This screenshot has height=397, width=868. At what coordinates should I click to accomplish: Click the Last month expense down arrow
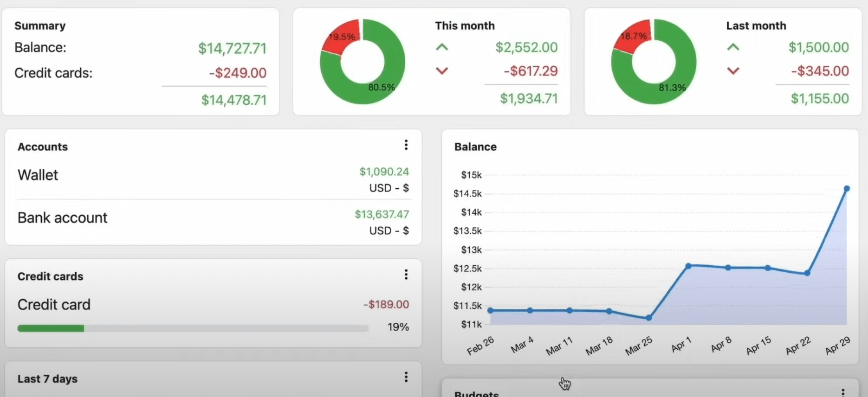point(733,71)
